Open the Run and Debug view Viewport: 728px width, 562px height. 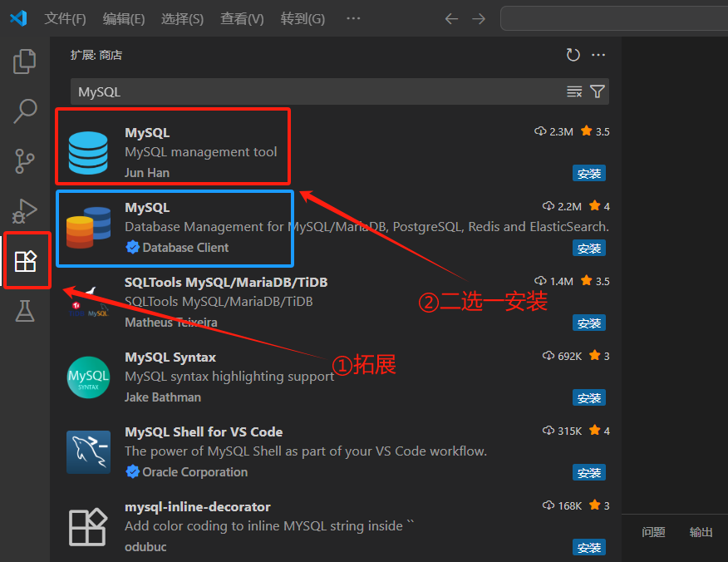(x=25, y=211)
